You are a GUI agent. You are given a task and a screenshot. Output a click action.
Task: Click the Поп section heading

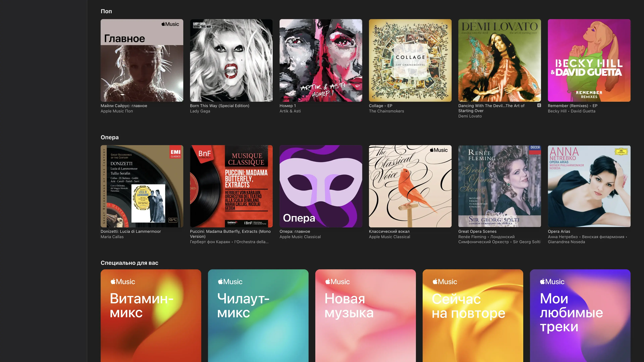[x=106, y=11]
